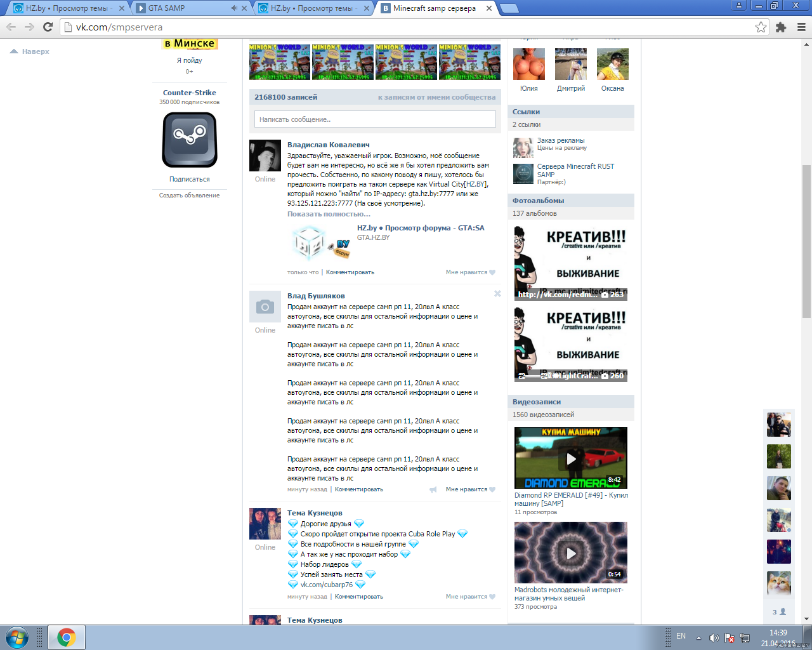Switch EN language indicator in tray
The image size is (812, 650).
681,636
